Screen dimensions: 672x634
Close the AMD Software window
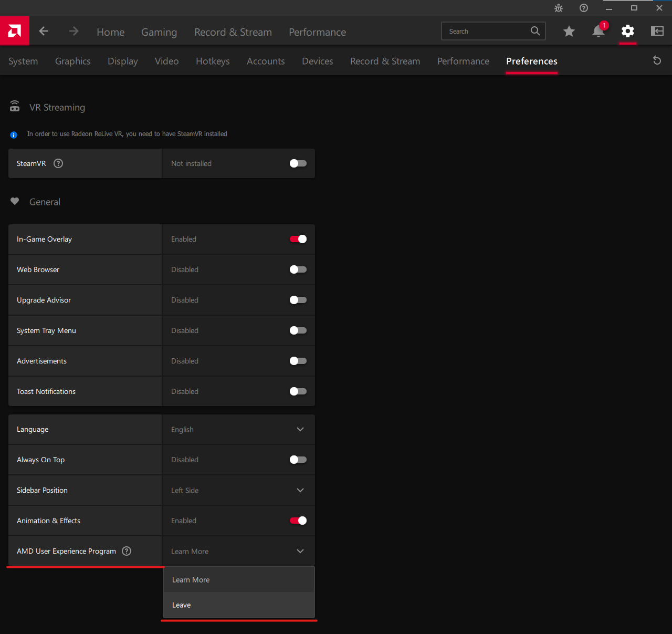(x=659, y=8)
